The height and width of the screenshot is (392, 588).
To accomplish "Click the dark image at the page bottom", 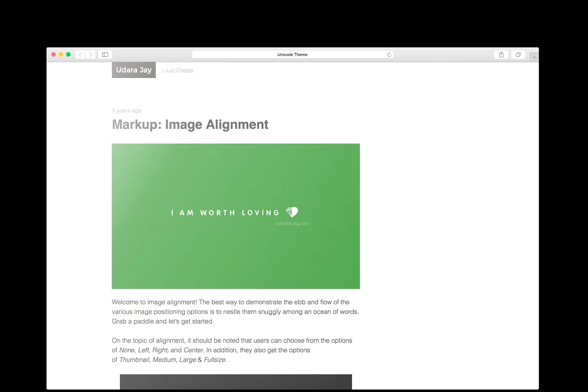I will click(x=236, y=382).
